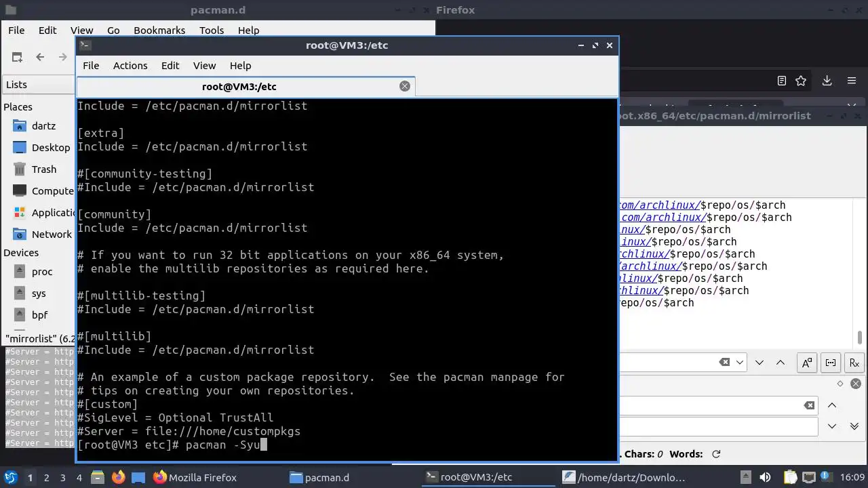Toggle regular expression search
This screenshot has height=488, width=868.
pyautogui.click(x=854, y=363)
